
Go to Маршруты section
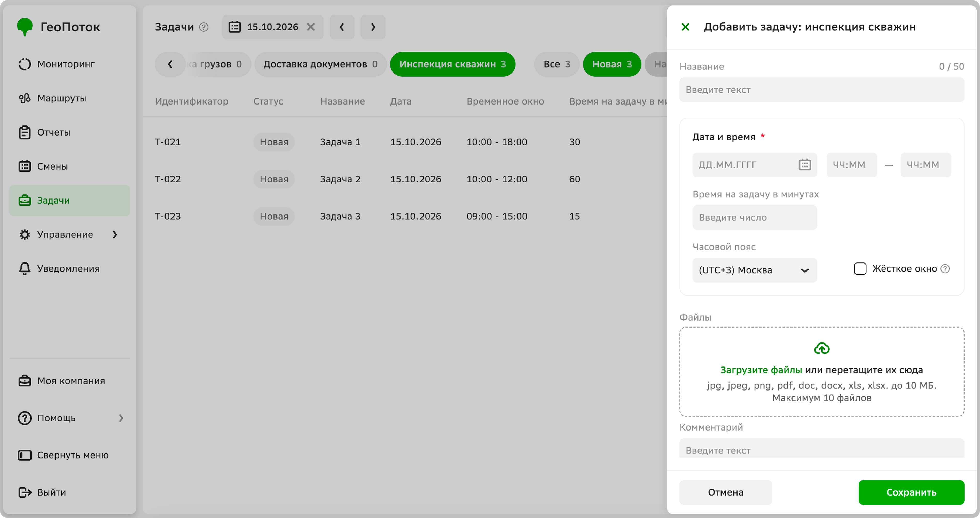coord(70,98)
